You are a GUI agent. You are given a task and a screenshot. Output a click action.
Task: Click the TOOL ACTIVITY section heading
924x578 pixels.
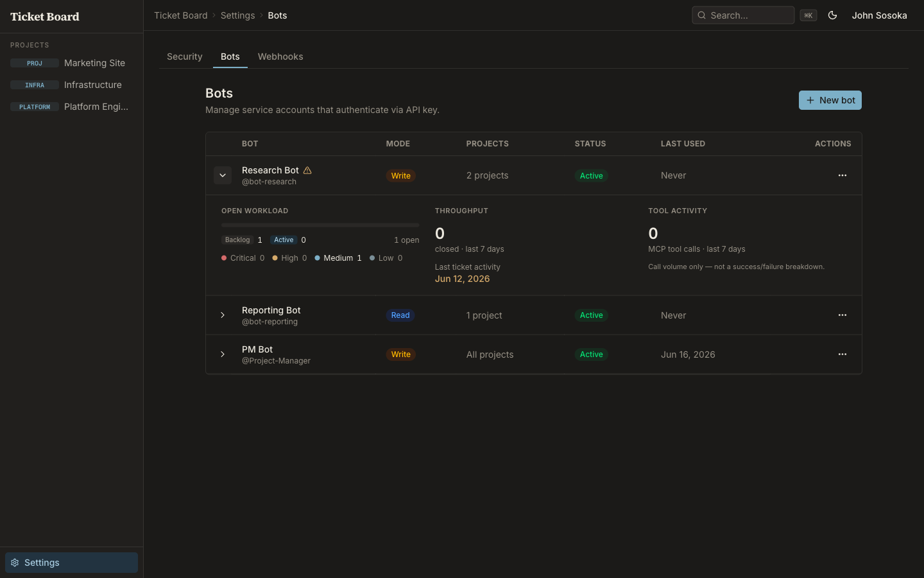tap(678, 211)
